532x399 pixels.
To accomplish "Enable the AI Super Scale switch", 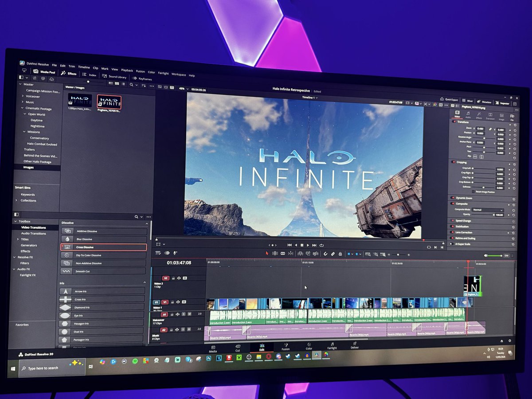I will tap(452, 243).
